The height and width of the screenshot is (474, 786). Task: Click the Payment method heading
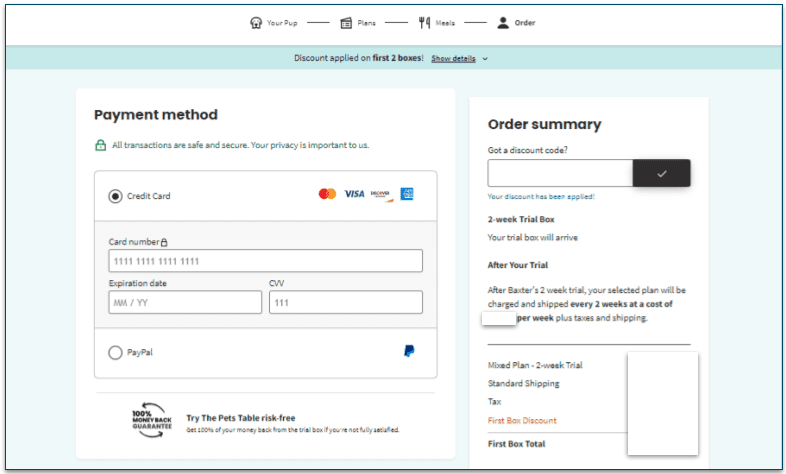pyautogui.click(x=156, y=115)
